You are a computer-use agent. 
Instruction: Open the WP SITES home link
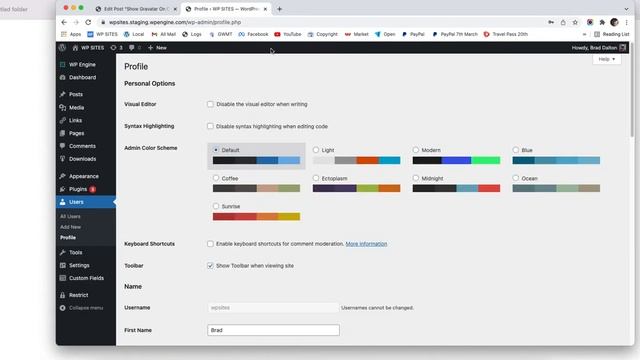click(x=88, y=48)
